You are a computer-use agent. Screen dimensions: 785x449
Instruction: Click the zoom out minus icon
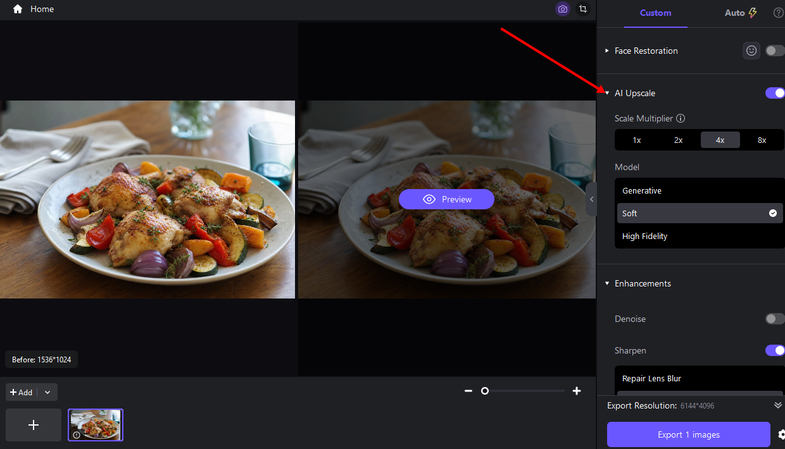[x=468, y=391]
